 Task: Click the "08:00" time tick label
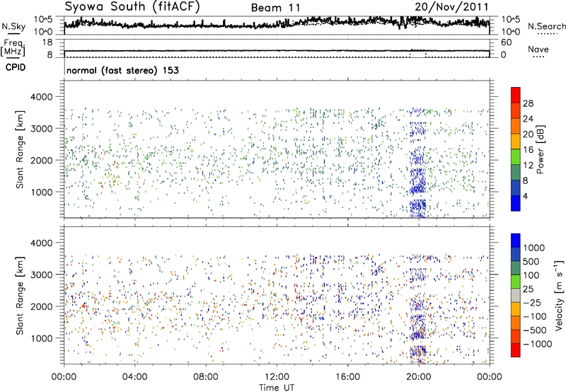(x=205, y=376)
